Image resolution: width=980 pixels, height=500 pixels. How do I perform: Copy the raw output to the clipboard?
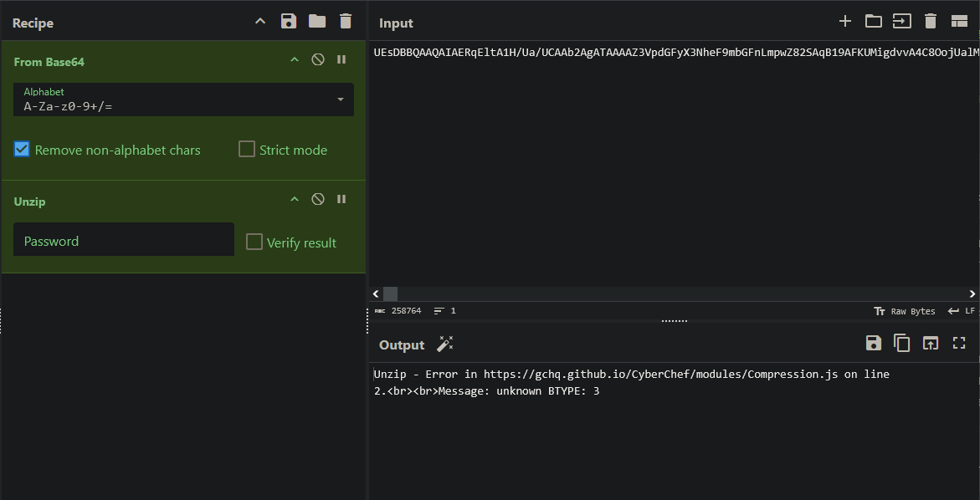[x=901, y=343]
